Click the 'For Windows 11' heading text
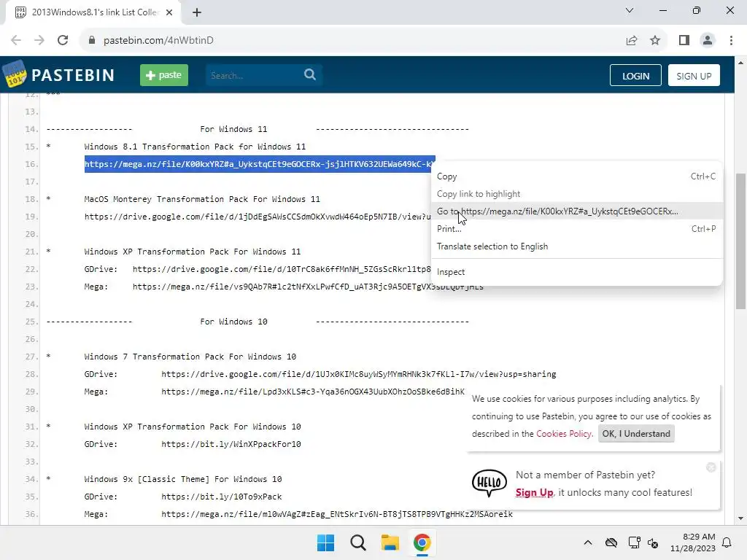 coord(233,129)
